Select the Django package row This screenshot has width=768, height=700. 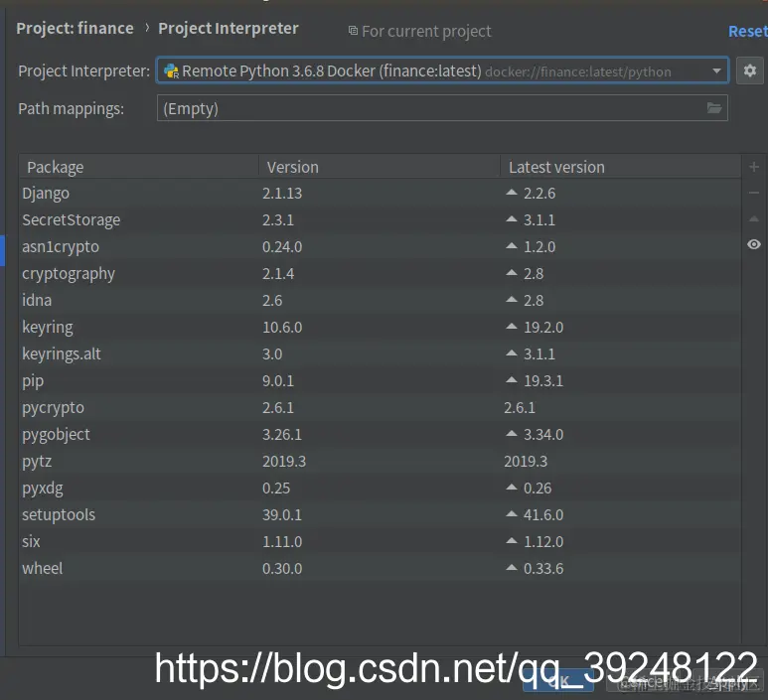380,194
